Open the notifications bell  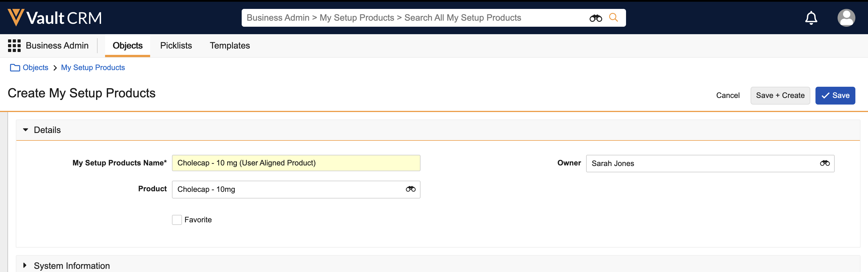point(811,18)
